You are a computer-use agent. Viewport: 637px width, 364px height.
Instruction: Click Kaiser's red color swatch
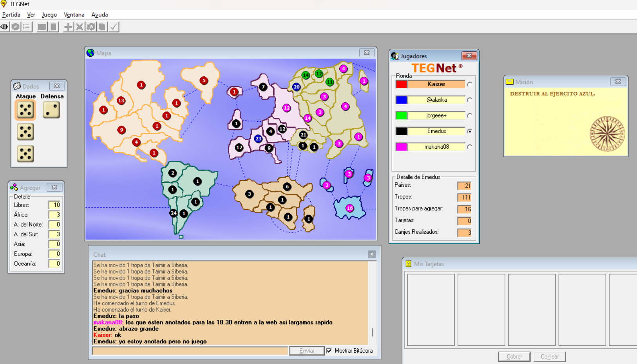(x=401, y=84)
